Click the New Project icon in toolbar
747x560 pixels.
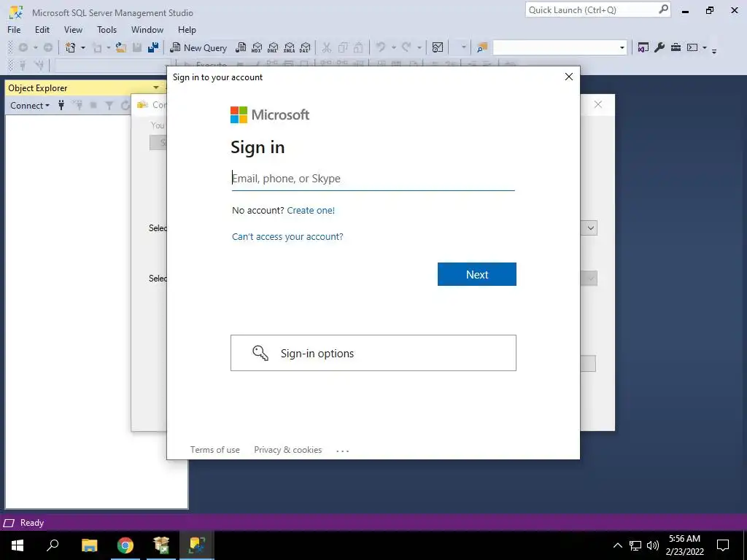pos(71,47)
